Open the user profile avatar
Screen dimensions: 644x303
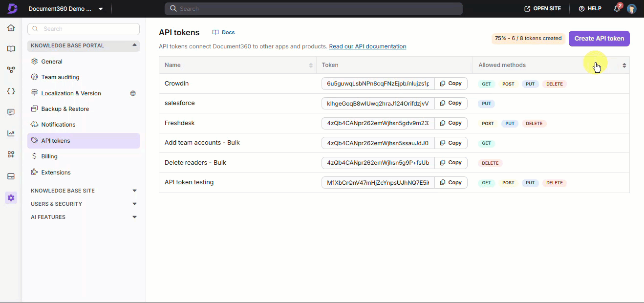(x=632, y=9)
